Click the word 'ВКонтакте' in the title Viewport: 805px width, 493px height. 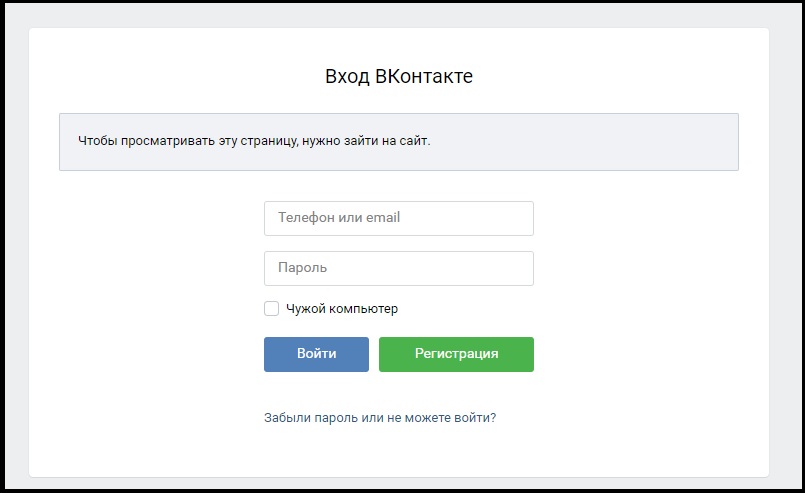424,76
